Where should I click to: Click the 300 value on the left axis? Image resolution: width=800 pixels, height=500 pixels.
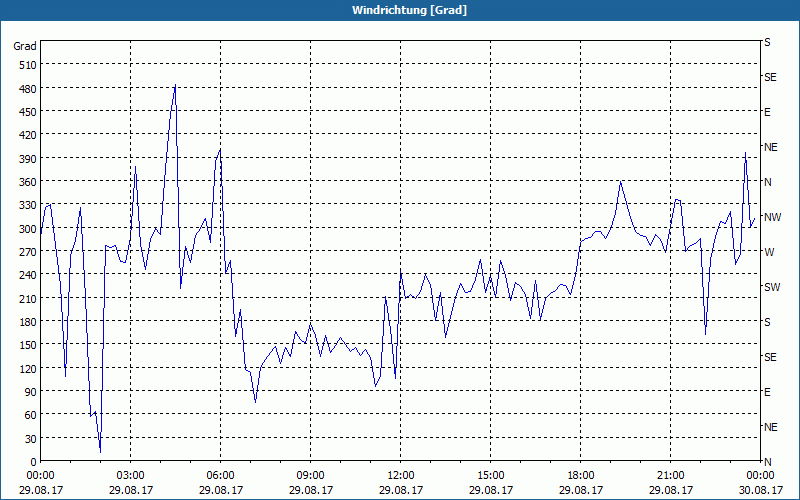coord(28,229)
